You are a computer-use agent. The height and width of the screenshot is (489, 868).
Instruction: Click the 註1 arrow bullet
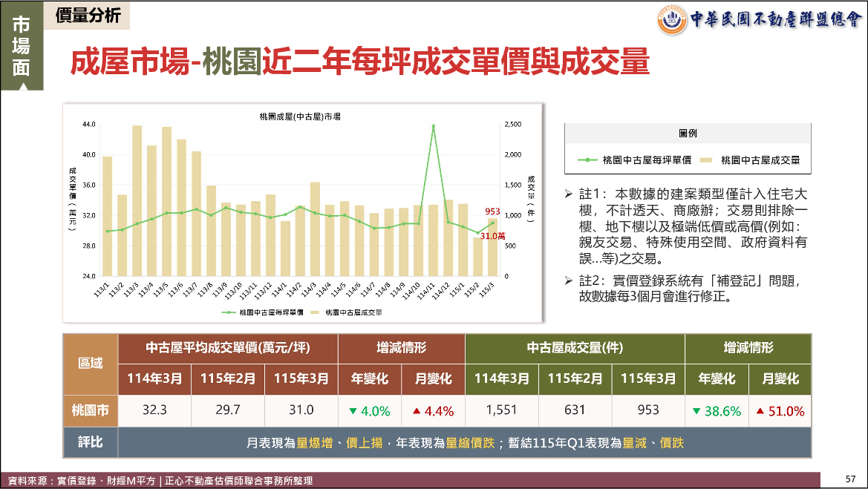pyautogui.click(x=569, y=194)
